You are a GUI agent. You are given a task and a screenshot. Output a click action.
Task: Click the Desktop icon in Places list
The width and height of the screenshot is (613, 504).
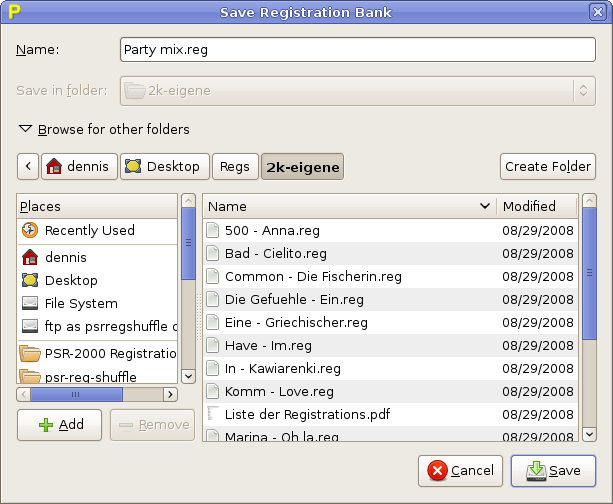pos(30,280)
